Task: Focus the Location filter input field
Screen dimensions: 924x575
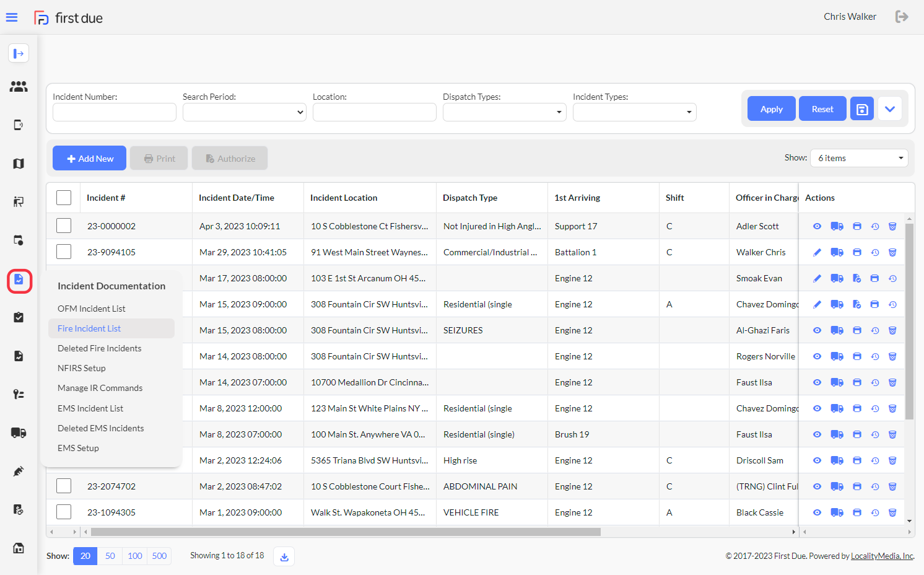Action: pos(375,112)
